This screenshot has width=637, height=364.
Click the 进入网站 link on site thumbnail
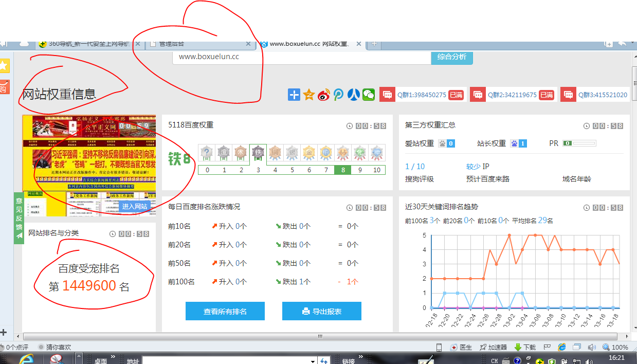(135, 206)
